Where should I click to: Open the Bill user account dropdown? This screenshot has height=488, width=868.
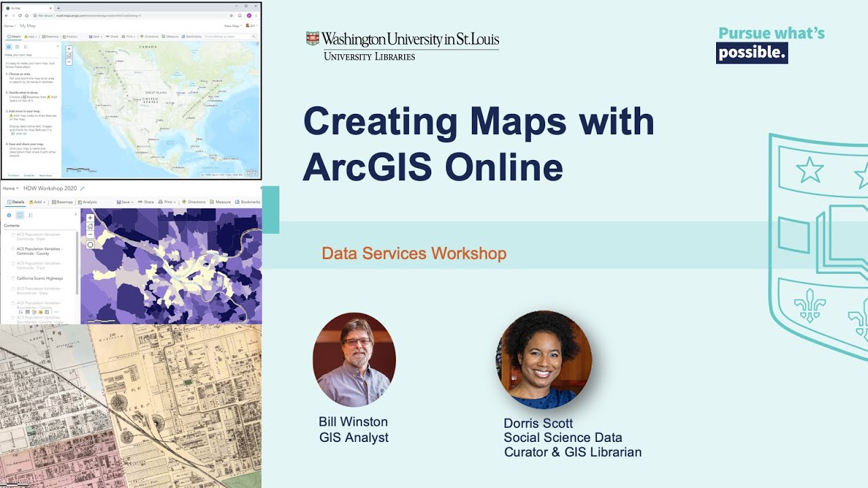click(252, 26)
